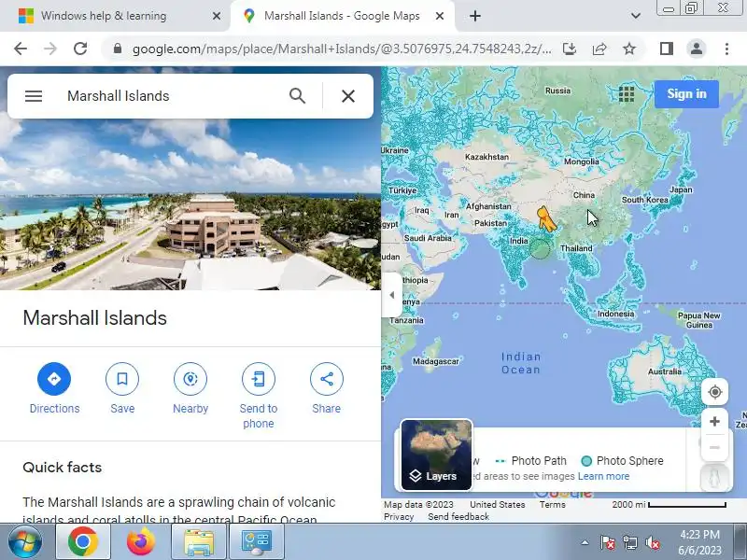Toggle the 2000 mi map scale
The width and height of the screenshot is (747, 560).
(669, 504)
